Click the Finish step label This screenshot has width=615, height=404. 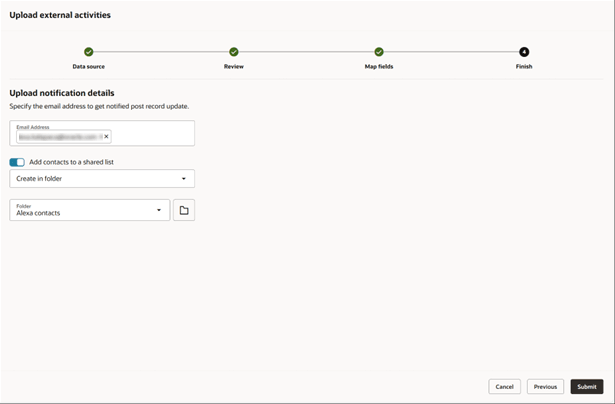tap(524, 67)
